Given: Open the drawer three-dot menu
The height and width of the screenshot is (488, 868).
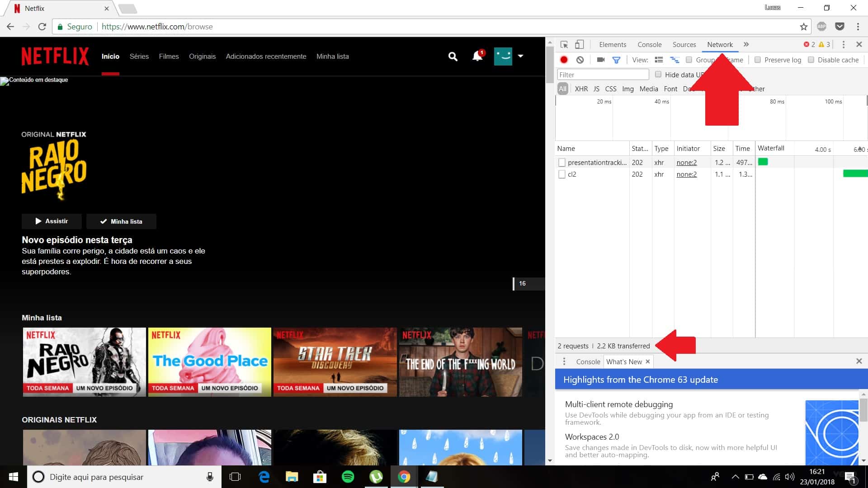Looking at the screenshot, I should point(564,361).
